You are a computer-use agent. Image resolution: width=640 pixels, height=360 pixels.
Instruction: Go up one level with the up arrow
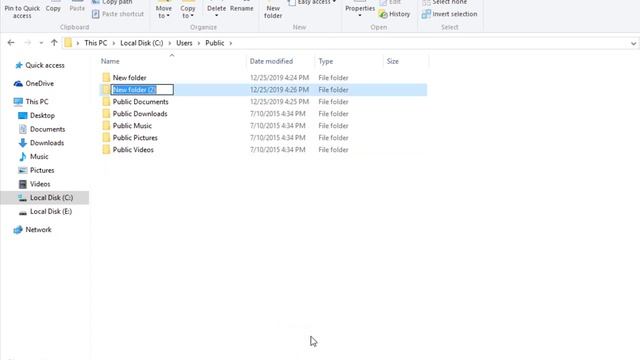tap(54, 42)
